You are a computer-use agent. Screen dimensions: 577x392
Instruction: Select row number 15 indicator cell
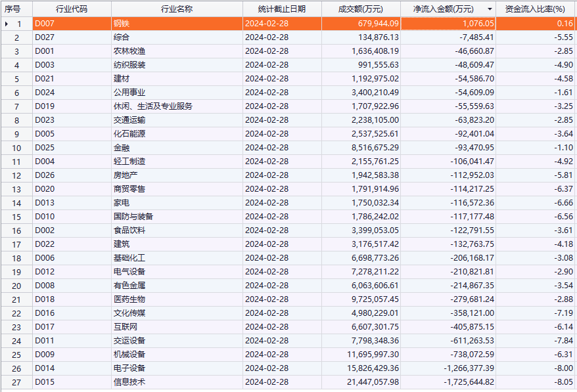click(16, 217)
